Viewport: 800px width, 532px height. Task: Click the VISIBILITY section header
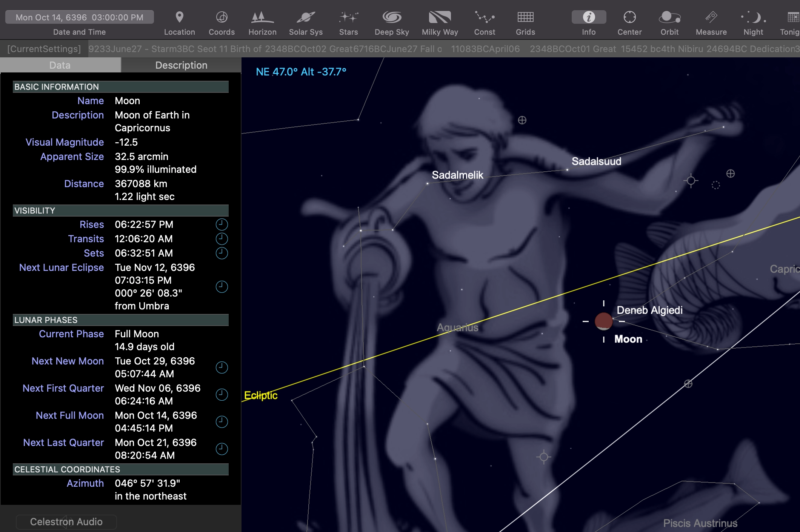(x=121, y=211)
